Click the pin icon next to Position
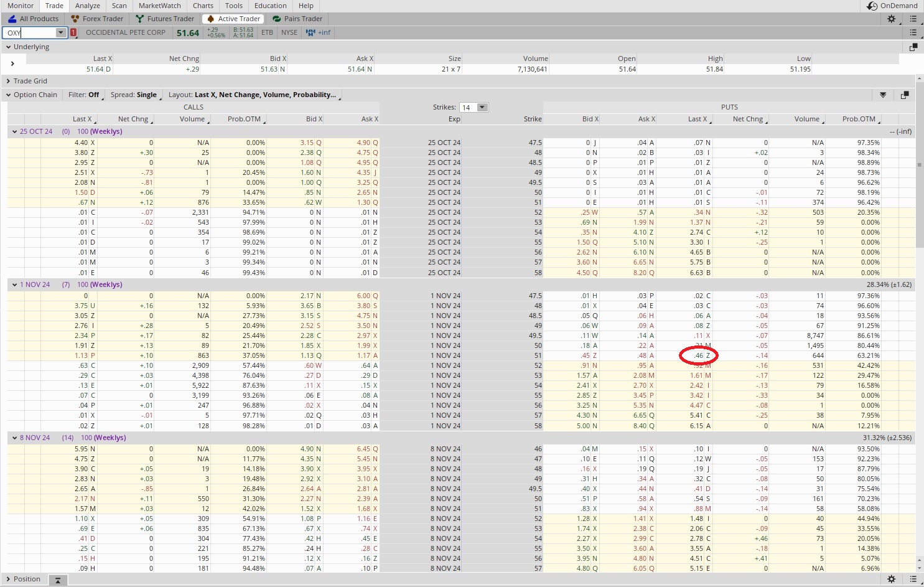 pos(57,580)
